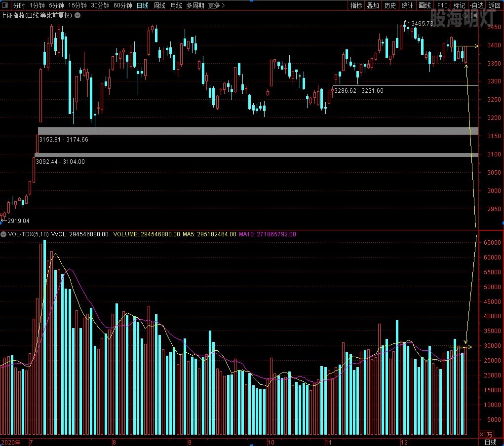Switch to 5分钟 period
Image resolution: width=504 pixels, height=446 pixels.
(56, 5)
